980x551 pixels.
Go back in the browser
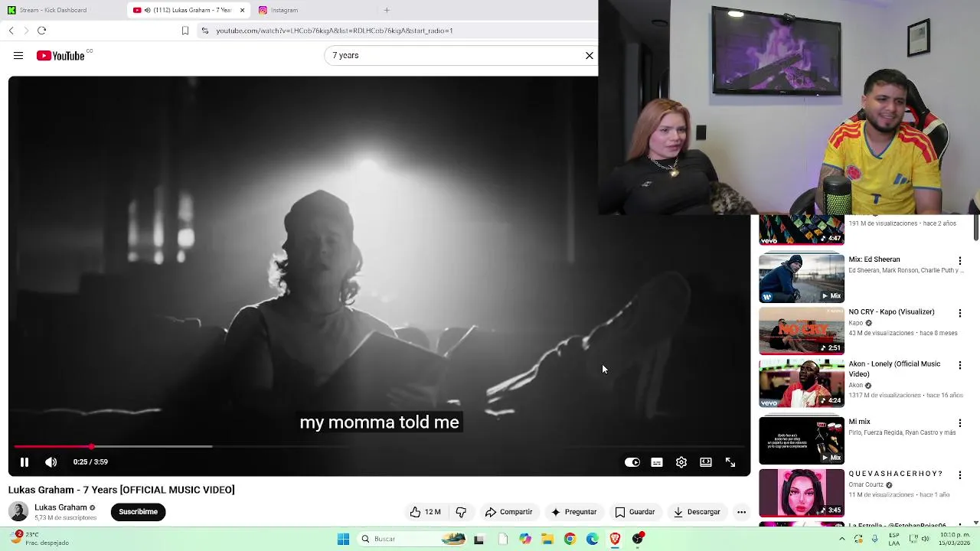point(11,31)
